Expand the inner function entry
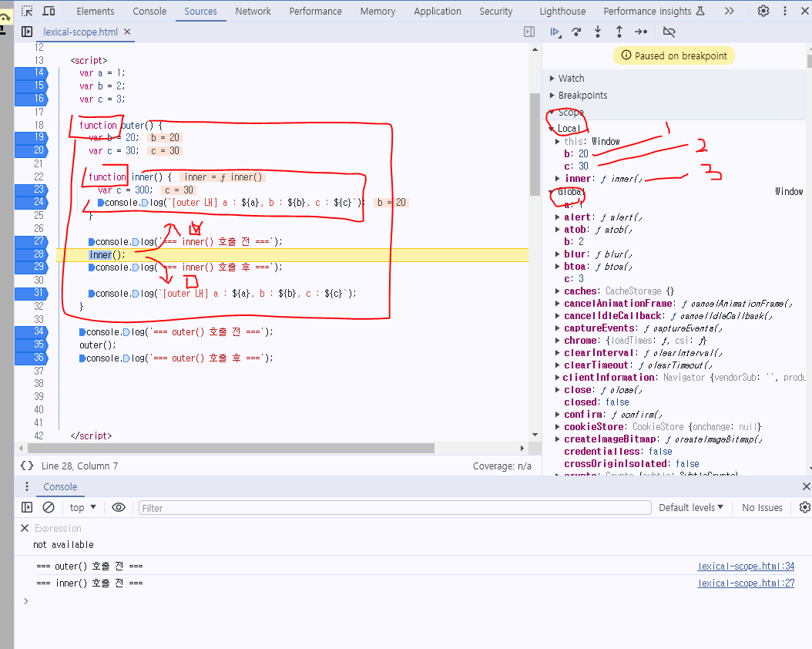Viewport: 812px width, 649px height. tap(557, 179)
